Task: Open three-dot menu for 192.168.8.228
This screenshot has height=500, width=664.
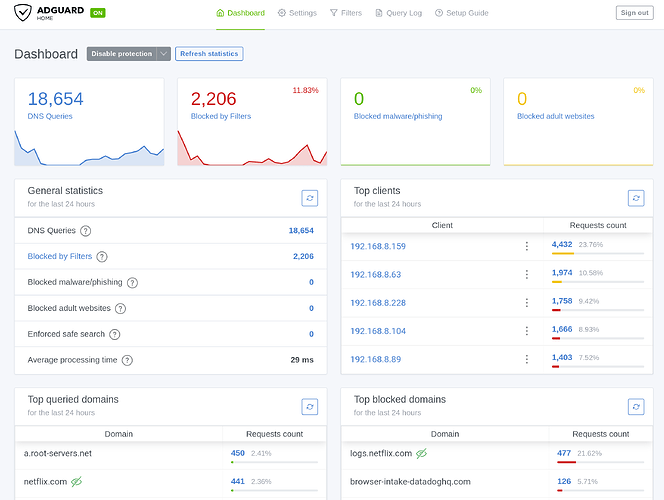Action: (x=526, y=303)
